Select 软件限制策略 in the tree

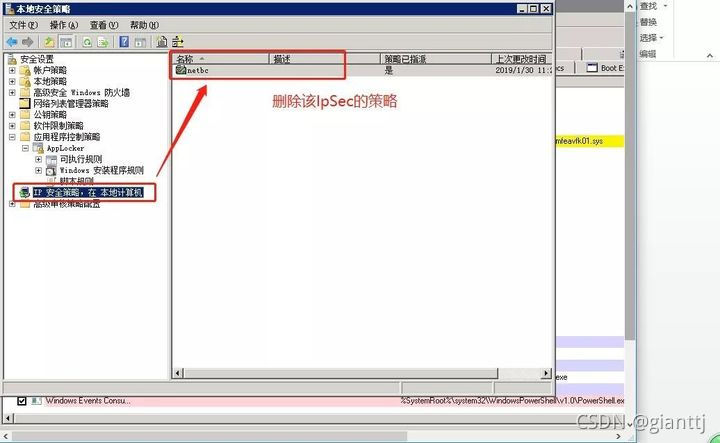pyautogui.click(x=58, y=125)
